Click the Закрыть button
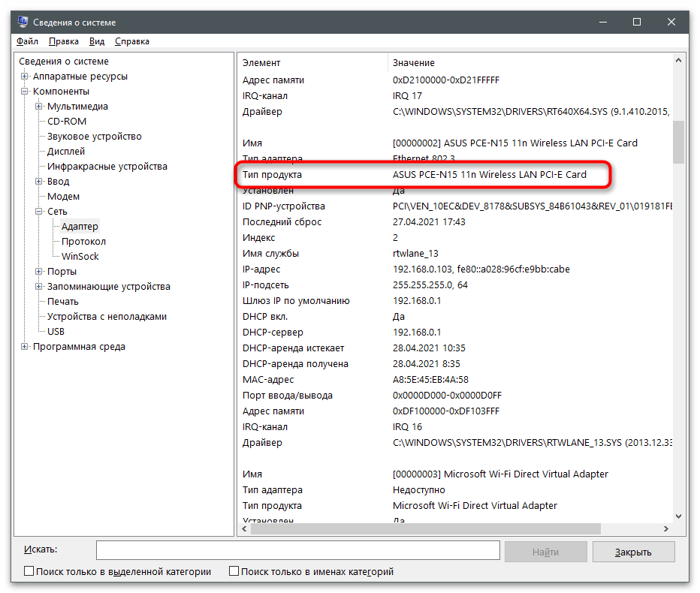The image size is (700, 593). pyautogui.click(x=633, y=552)
